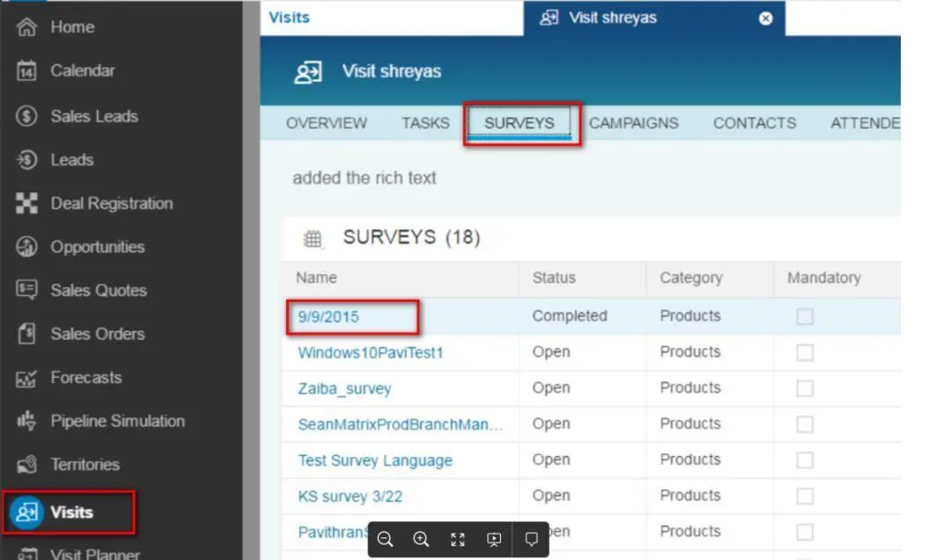The width and height of the screenshot is (951, 560).
Task: Click the Pipeline Simulation icon
Action: point(26,420)
